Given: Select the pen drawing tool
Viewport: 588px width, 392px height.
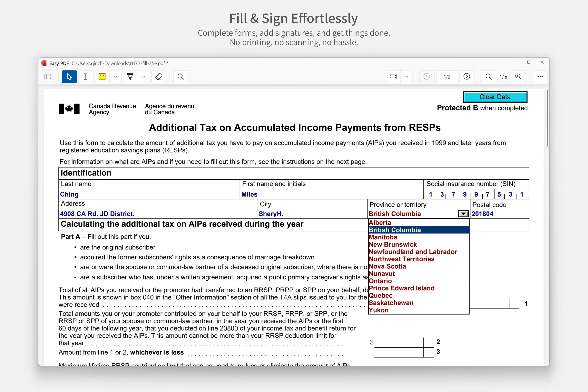Looking at the screenshot, I should (130, 76).
